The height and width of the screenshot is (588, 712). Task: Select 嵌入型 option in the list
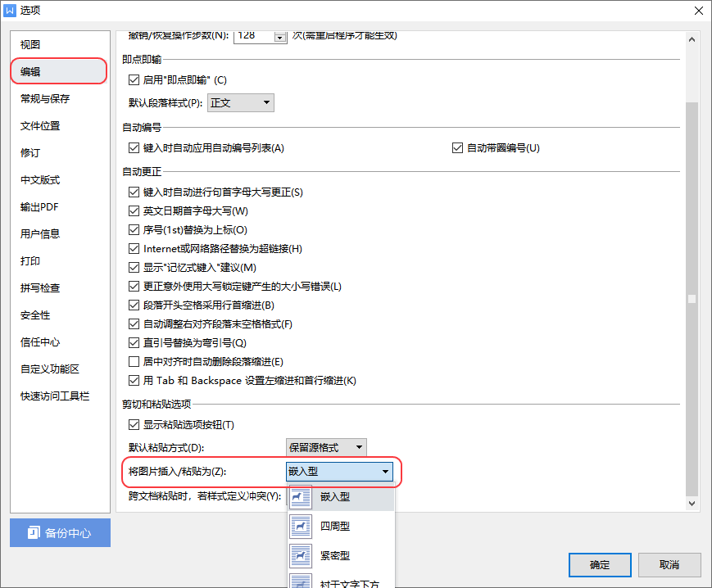[341, 497]
